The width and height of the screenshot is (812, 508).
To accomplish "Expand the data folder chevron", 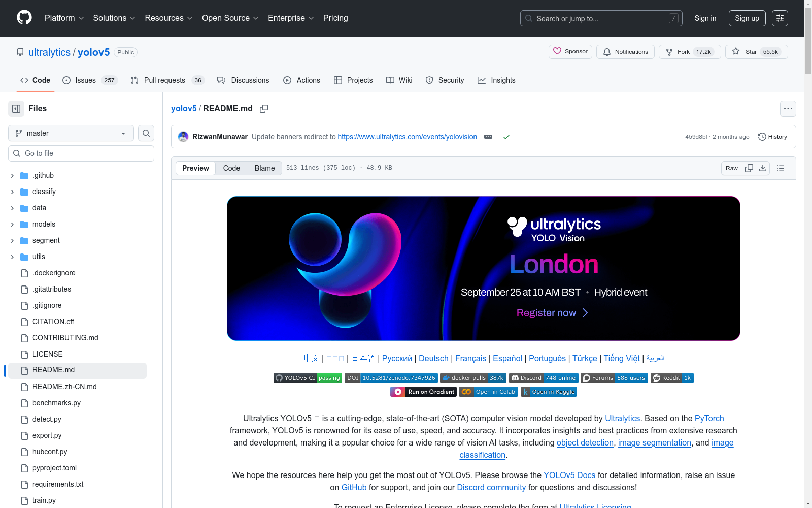I will 12,208.
